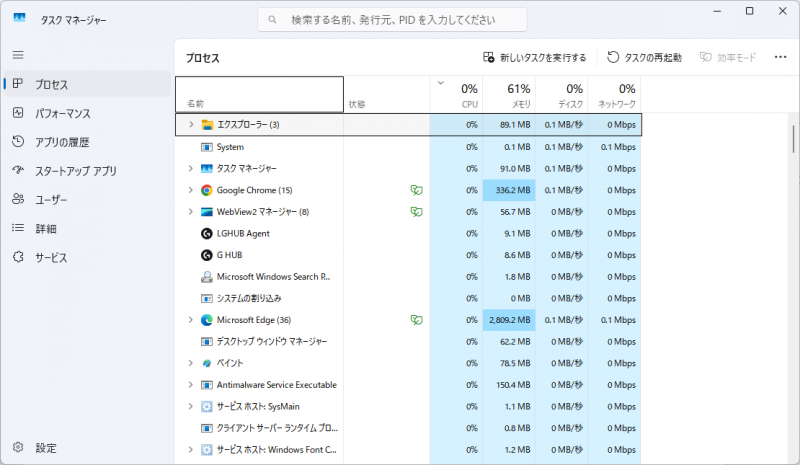Screen dimensions: 800x465
Task: Sort processes by the メモリ column
Action: (509, 95)
